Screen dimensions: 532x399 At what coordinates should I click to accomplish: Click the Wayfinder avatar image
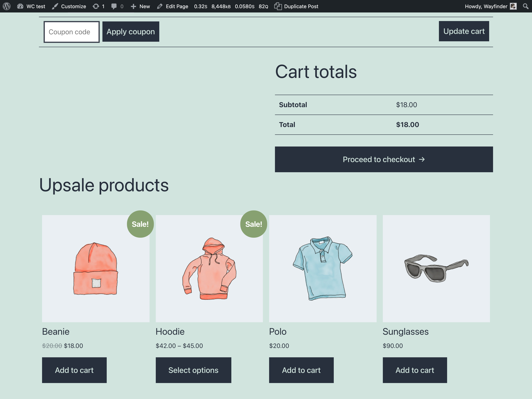pos(513,6)
